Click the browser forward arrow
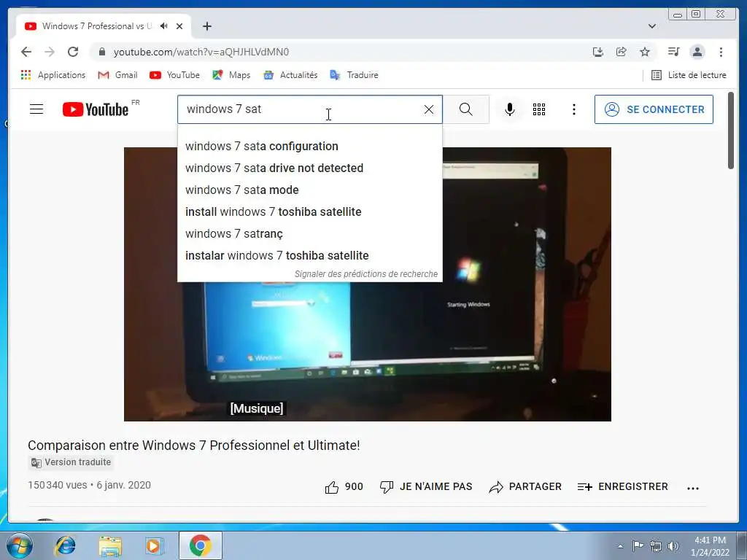The image size is (747, 560). pos(50,52)
